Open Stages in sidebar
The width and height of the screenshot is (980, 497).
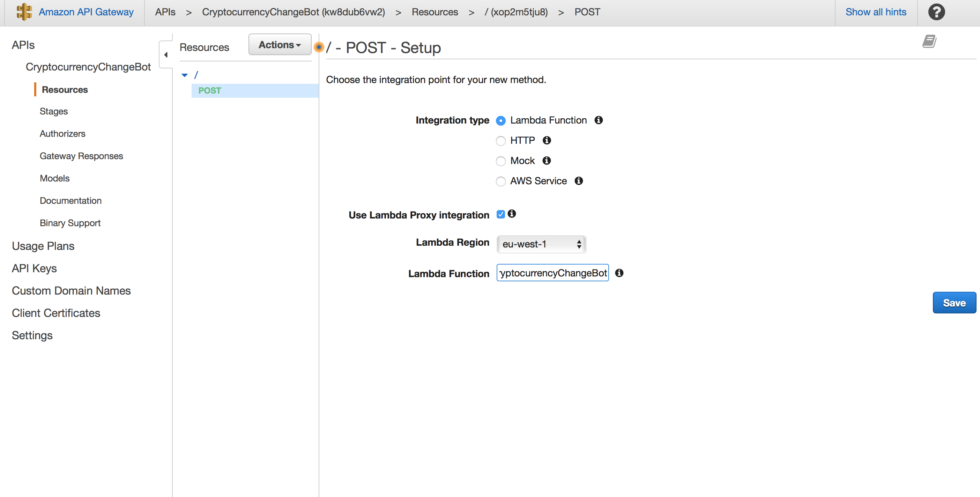coord(54,111)
